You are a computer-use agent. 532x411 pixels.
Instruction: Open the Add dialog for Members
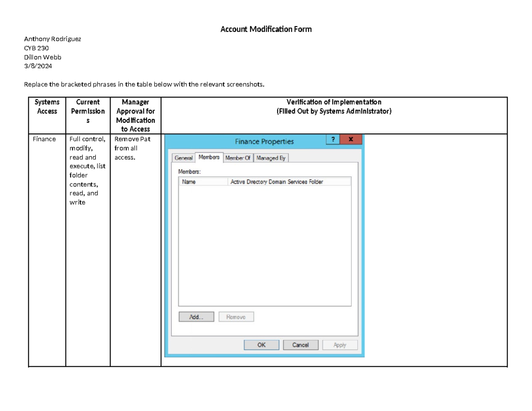pyautogui.click(x=196, y=317)
